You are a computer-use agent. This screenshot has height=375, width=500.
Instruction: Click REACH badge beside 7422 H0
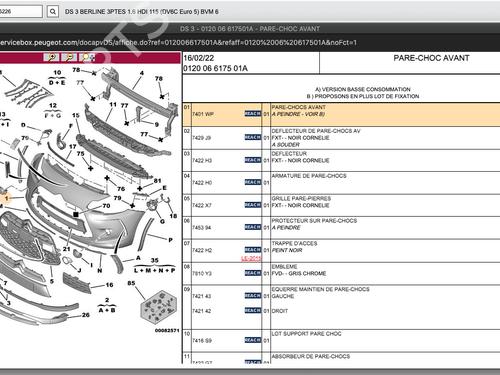coord(253,182)
